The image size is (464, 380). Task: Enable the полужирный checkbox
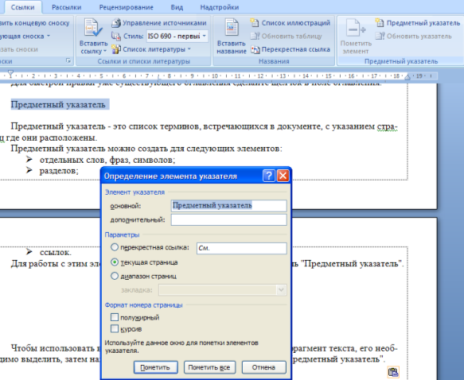point(114,317)
